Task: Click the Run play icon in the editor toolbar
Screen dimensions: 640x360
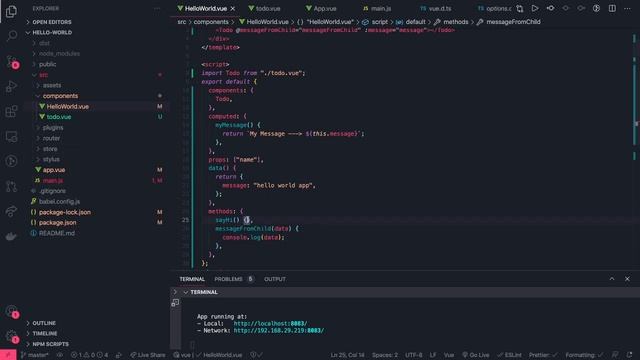Action: [x=535, y=8]
